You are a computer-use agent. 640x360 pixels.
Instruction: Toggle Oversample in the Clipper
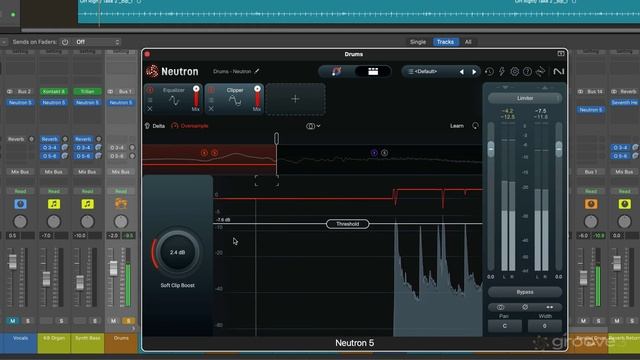190,126
